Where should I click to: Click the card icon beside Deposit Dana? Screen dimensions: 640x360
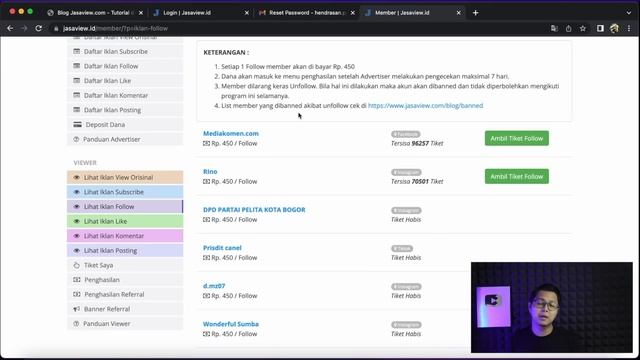click(77, 124)
